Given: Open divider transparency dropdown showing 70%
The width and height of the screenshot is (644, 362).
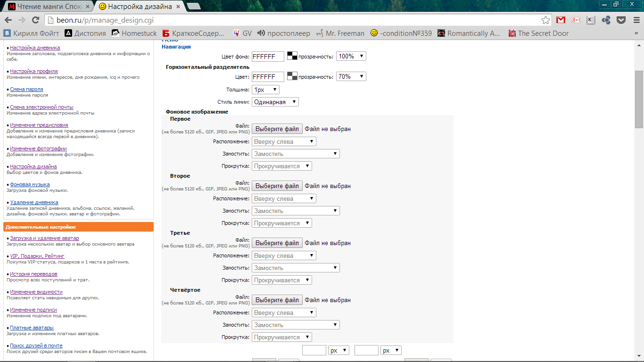Looking at the screenshot, I should (x=351, y=76).
